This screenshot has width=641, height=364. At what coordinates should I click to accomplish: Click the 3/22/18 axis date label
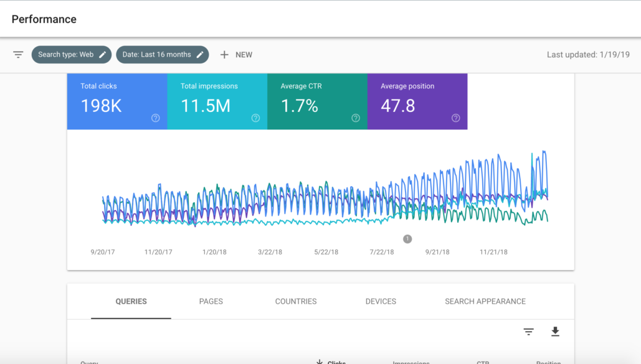click(x=270, y=252)
